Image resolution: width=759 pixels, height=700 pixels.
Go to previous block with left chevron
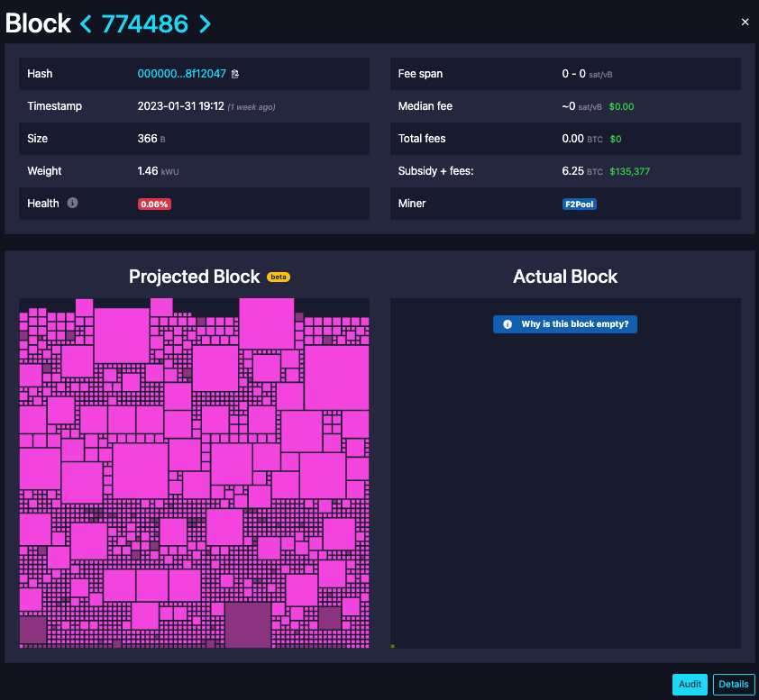point(86,23)
